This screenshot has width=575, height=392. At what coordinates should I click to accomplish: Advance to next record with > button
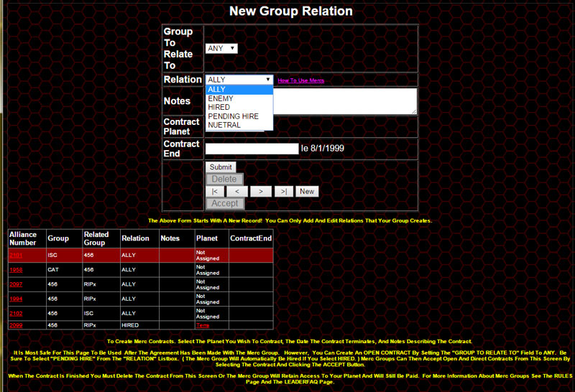click(x=260, y=191)
